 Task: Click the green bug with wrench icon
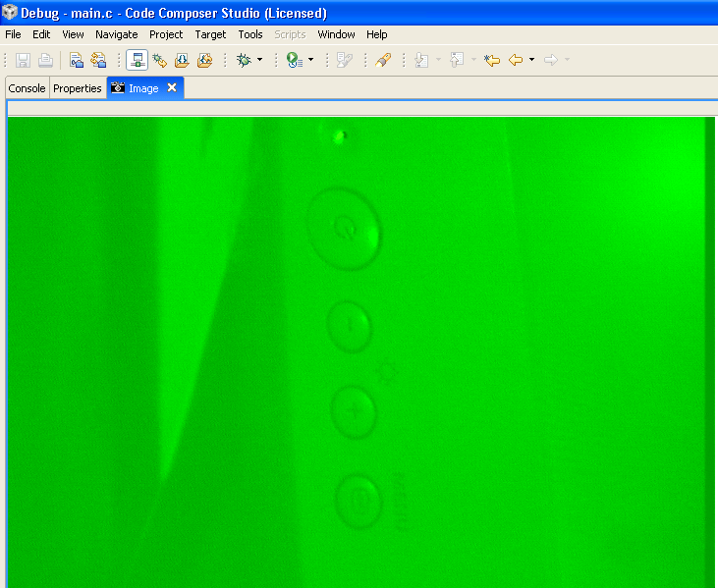[159, 60]
